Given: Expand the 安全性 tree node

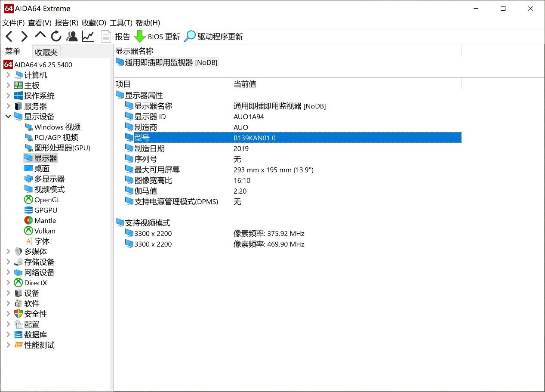Looking at the screenshot, I should [x=8, y=314].
